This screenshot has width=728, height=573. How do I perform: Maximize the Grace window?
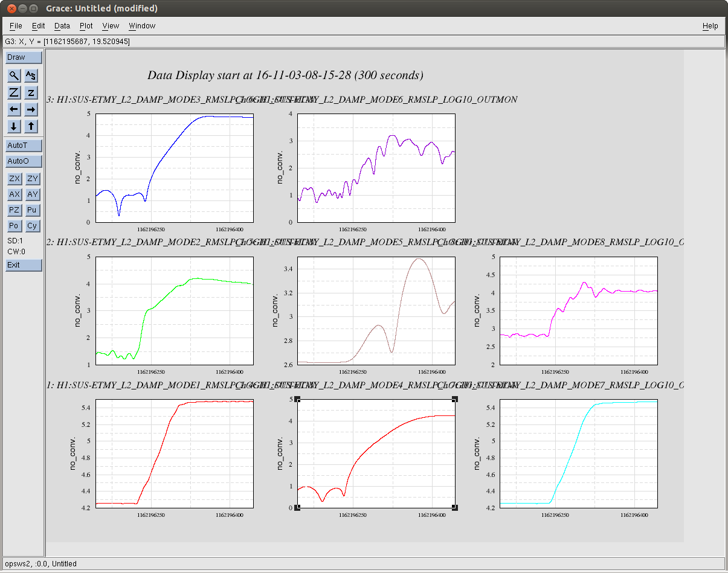pos(34,8)
